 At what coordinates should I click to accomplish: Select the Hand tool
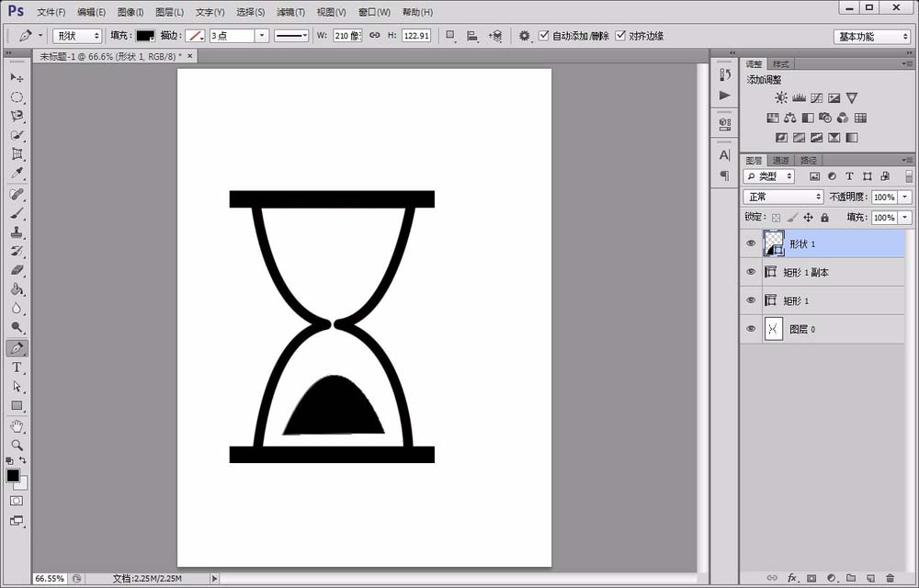coord(17,426)
